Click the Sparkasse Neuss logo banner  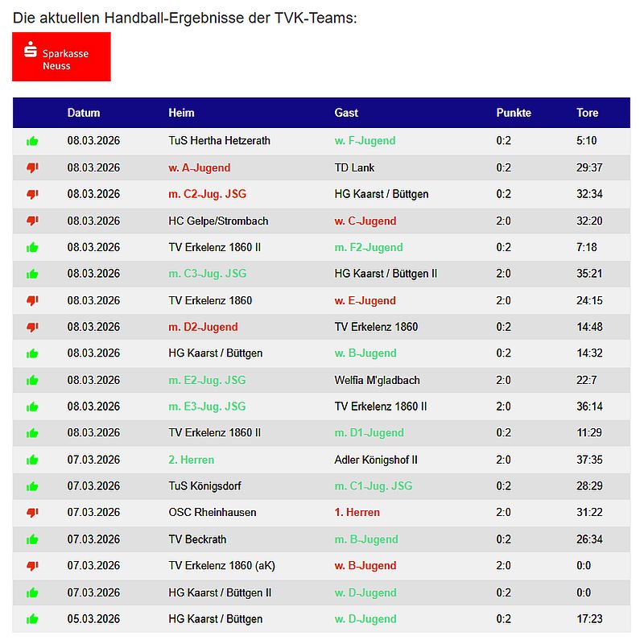point(61,57)
